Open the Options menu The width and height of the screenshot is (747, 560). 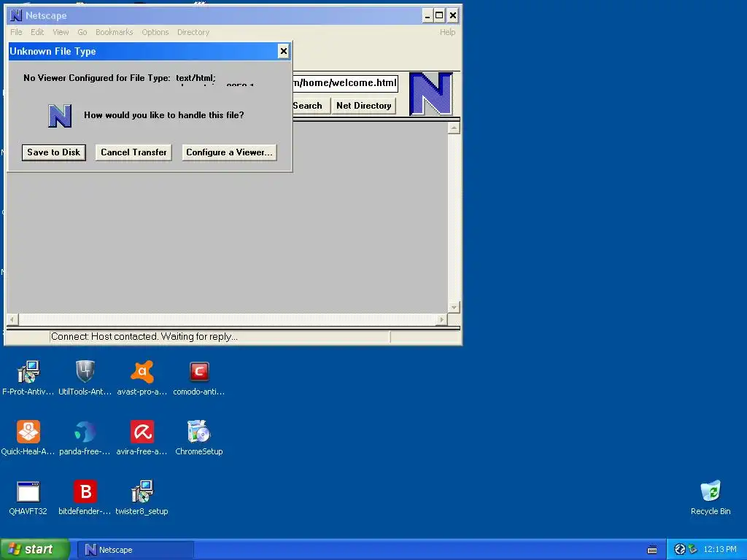click(x=155, y=32)
